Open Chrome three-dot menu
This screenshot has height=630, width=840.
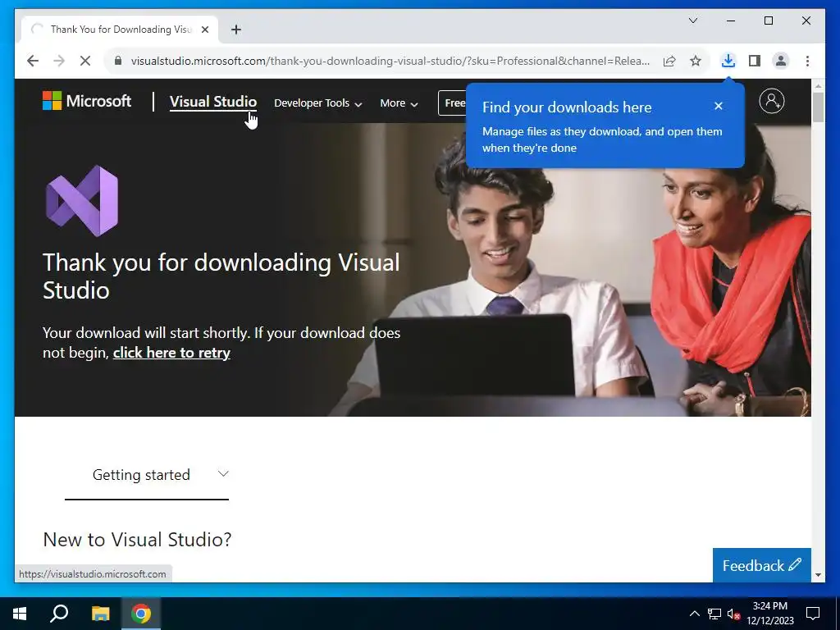807,61
